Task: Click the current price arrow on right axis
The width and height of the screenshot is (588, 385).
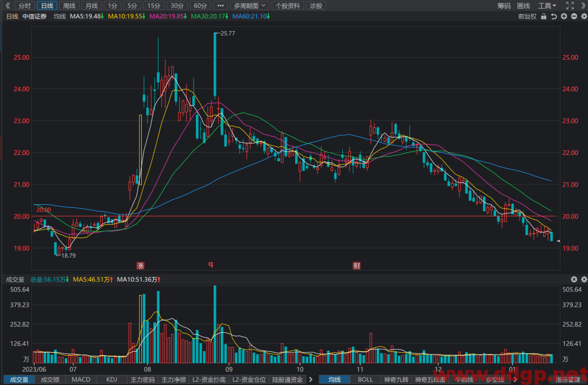Action: coord(558,241)
